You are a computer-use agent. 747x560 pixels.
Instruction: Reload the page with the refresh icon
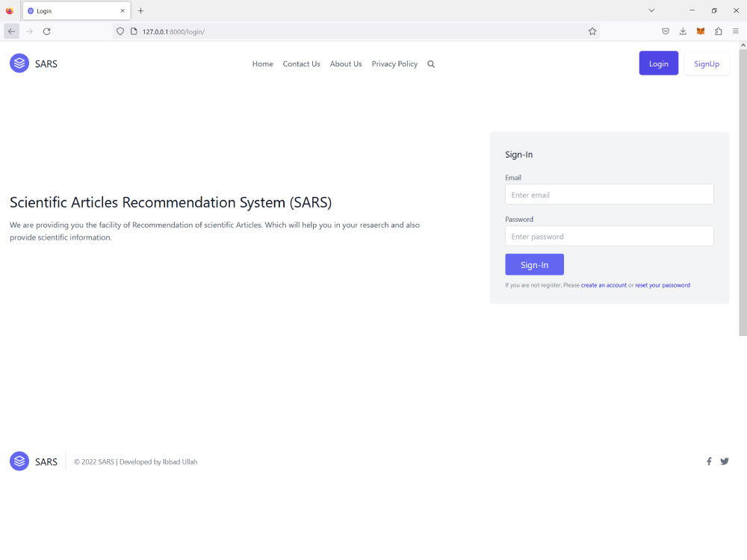pos(46,31)
